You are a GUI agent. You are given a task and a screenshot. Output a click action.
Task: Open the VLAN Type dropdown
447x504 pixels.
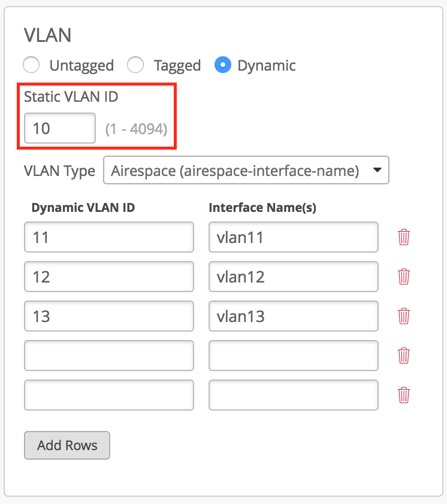[246, 171]
